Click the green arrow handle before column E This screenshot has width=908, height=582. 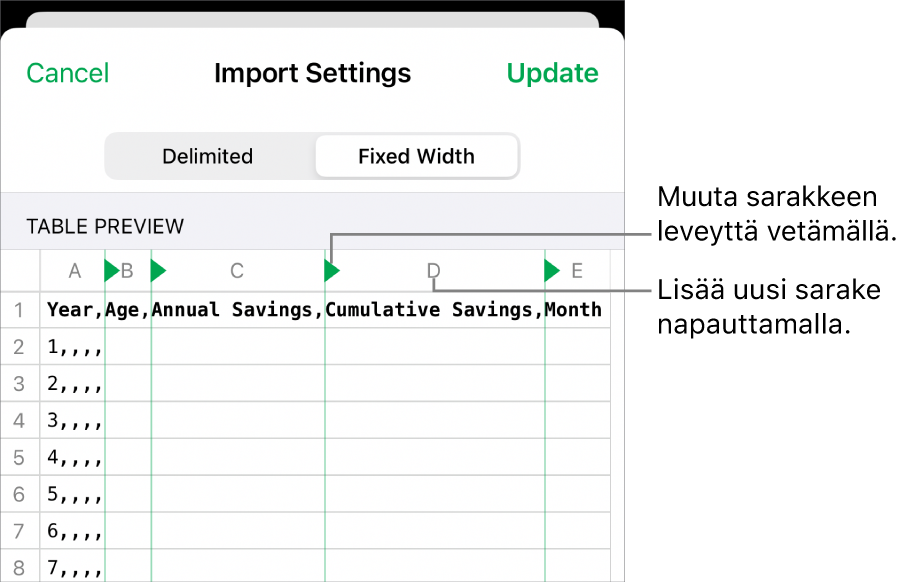(x=552, y=270)
